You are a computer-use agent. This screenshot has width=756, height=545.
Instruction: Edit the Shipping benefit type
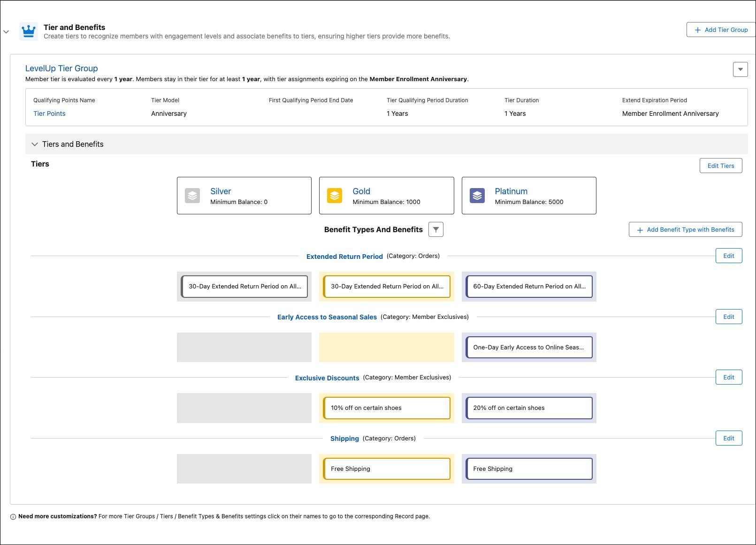point(729,438)
